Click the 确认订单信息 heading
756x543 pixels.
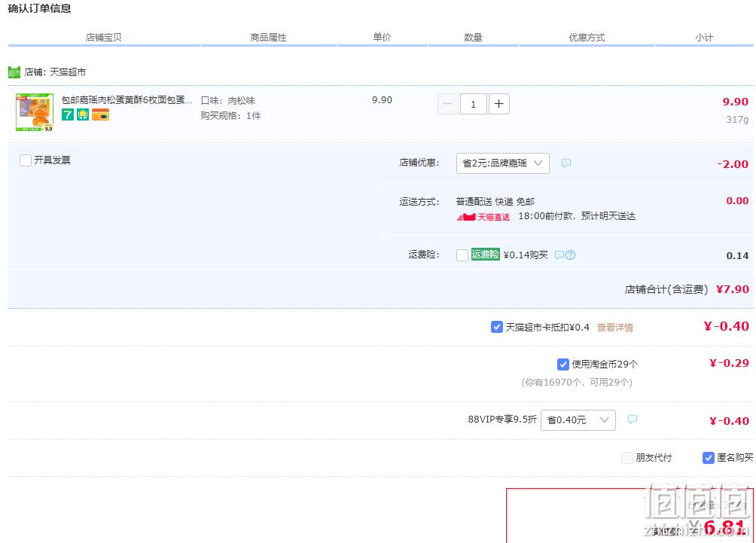click(x=40, y=9)
